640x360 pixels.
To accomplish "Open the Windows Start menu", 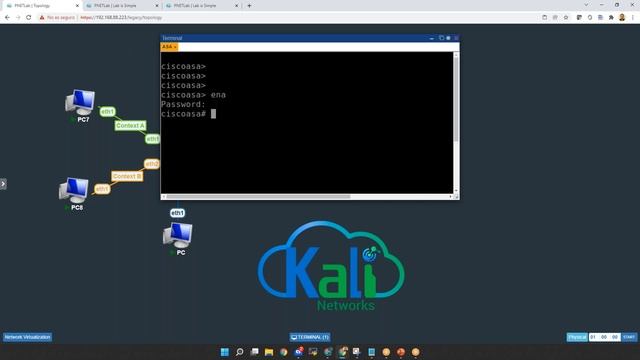I will click(x=224, y=352).
